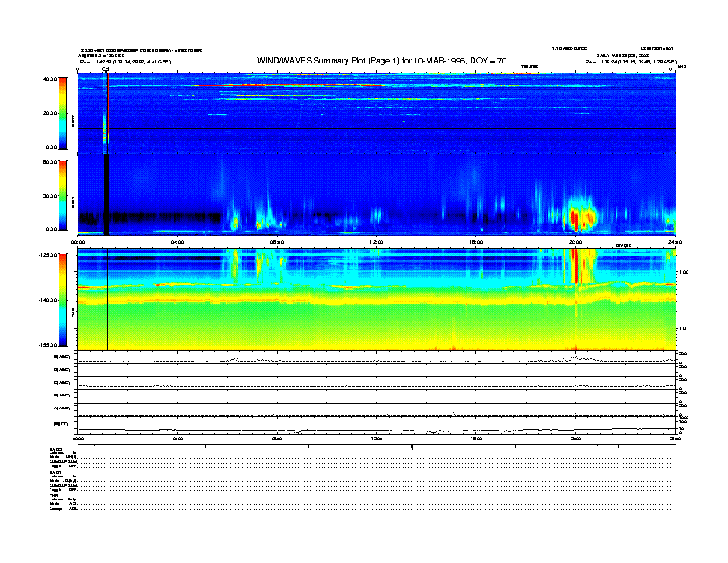The width and height of the screenshot is (728, 563).
Task: Click the DOY = 70 text in the title
Action: [x=488, y=61]
